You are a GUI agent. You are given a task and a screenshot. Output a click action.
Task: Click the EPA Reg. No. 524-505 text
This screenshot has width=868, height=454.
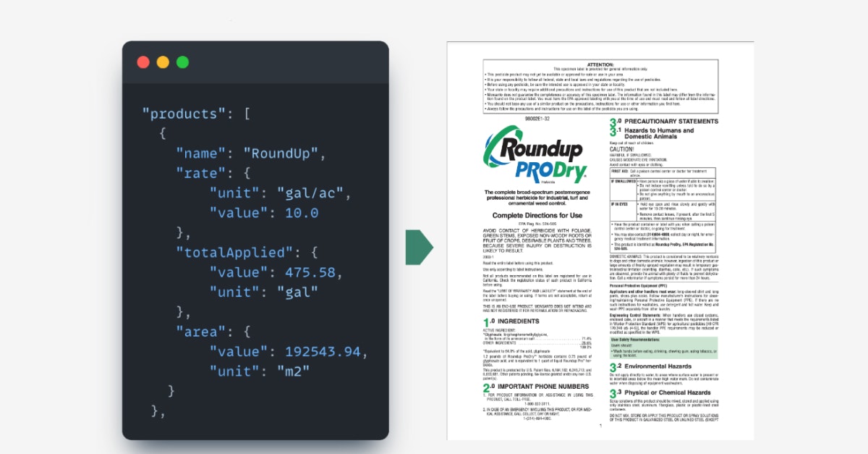539,223
